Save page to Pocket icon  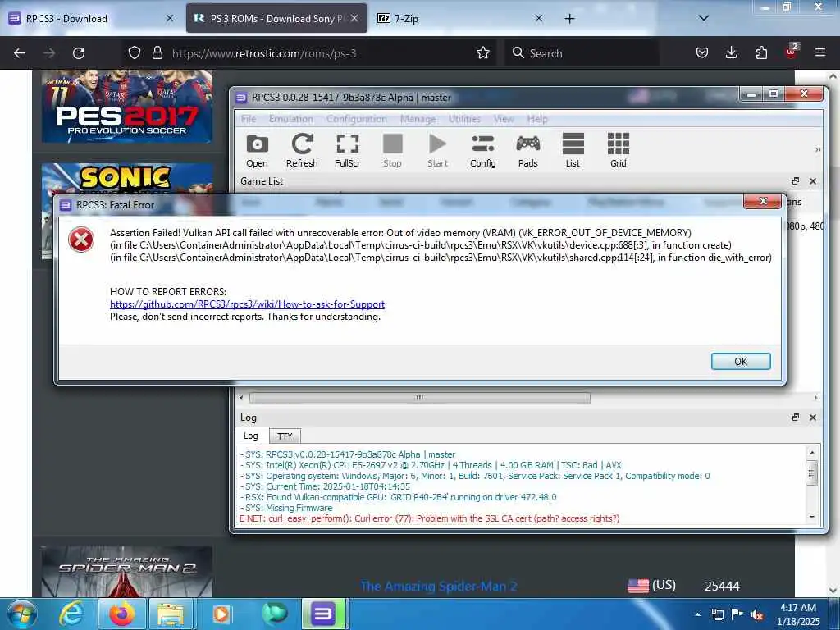[702, 52]
